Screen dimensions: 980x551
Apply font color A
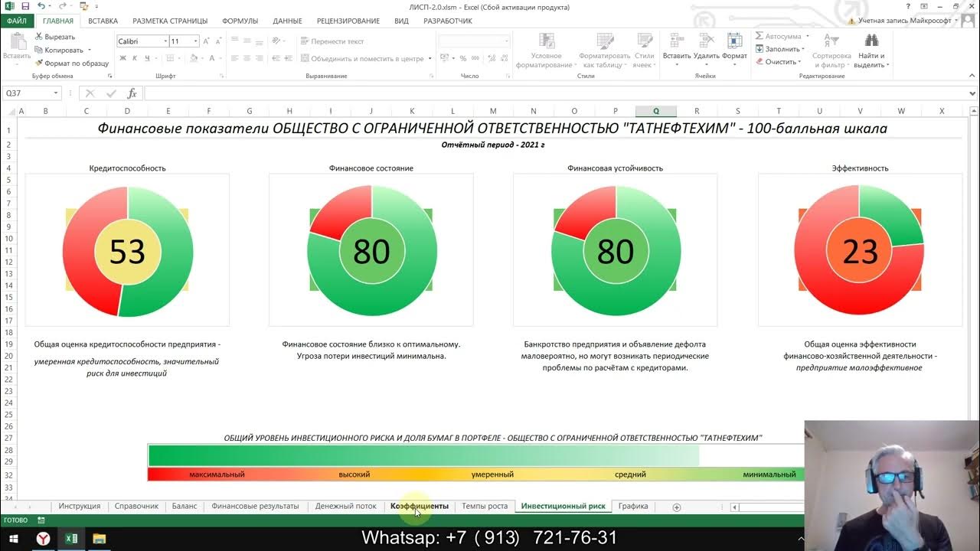211,58
